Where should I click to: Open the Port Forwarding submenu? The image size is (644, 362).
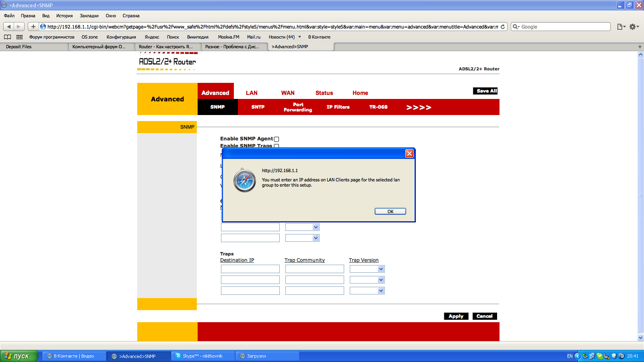click(x=298, y=107)
